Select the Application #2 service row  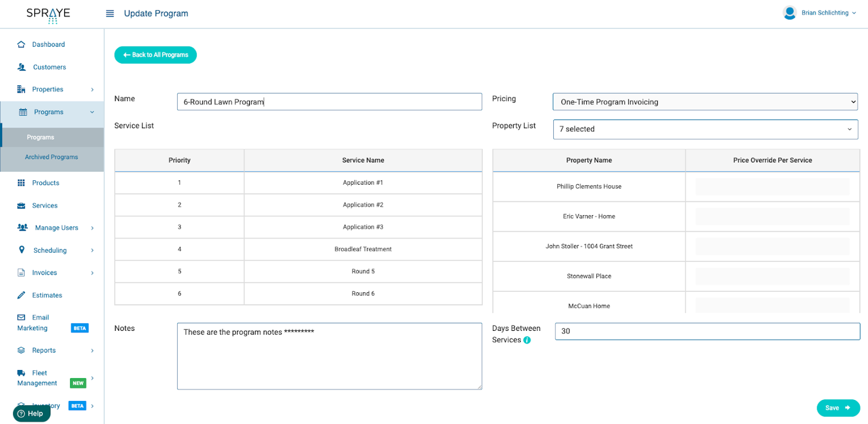point(299,205)
